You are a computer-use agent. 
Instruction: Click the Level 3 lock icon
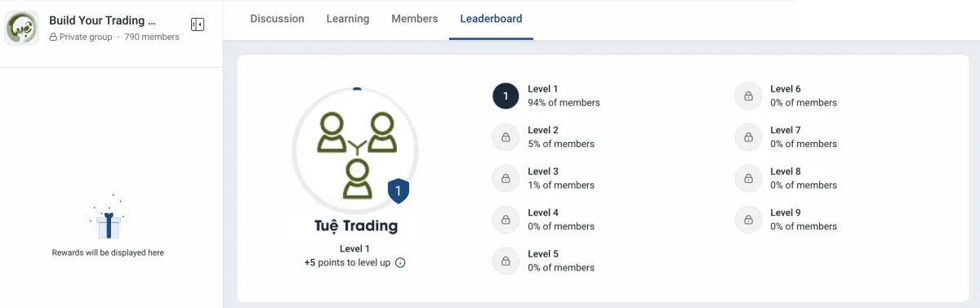506,178
